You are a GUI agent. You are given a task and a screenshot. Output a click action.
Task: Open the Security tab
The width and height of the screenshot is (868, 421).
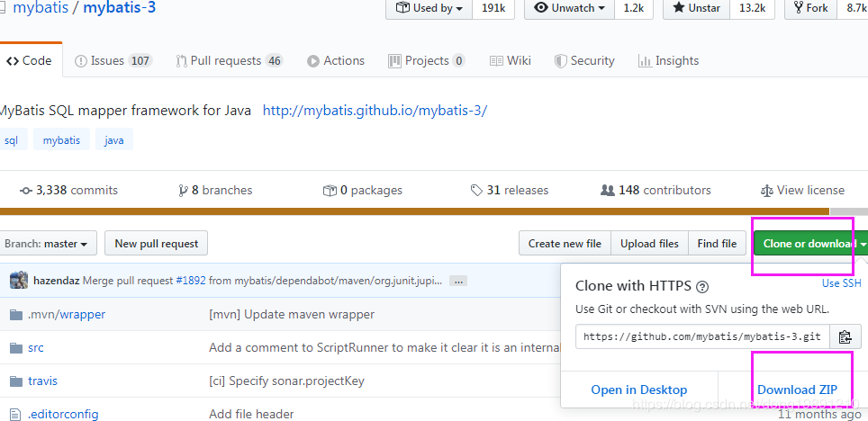tap(584, 61)
